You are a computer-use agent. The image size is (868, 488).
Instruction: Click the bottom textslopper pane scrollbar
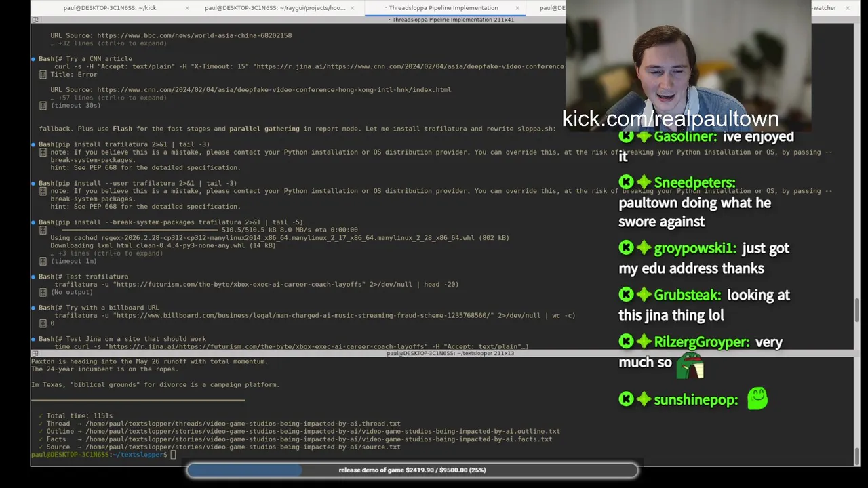coord(858,455)
